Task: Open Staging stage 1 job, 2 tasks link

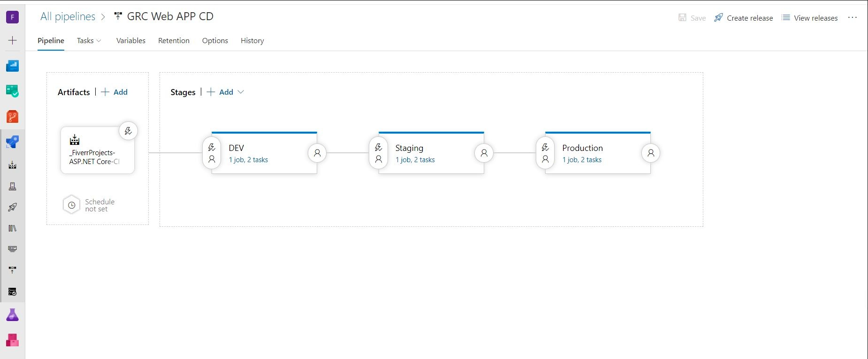Action: (415, 160)
